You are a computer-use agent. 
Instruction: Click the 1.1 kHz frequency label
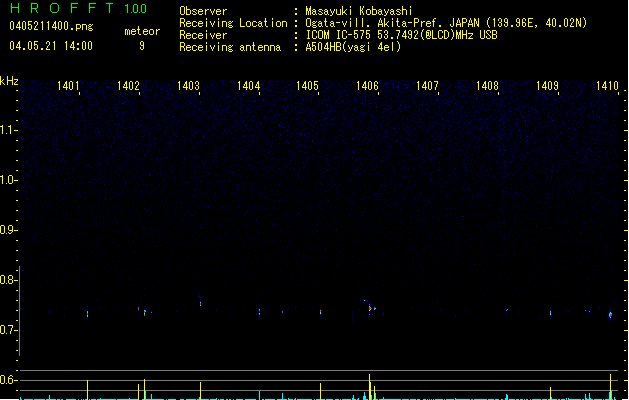(x=9, y=130)
